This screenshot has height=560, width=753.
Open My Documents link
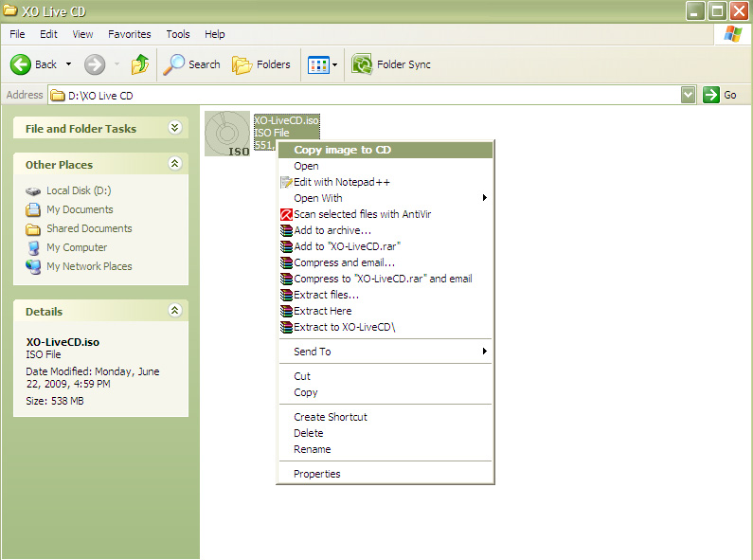tap(80, 209)
